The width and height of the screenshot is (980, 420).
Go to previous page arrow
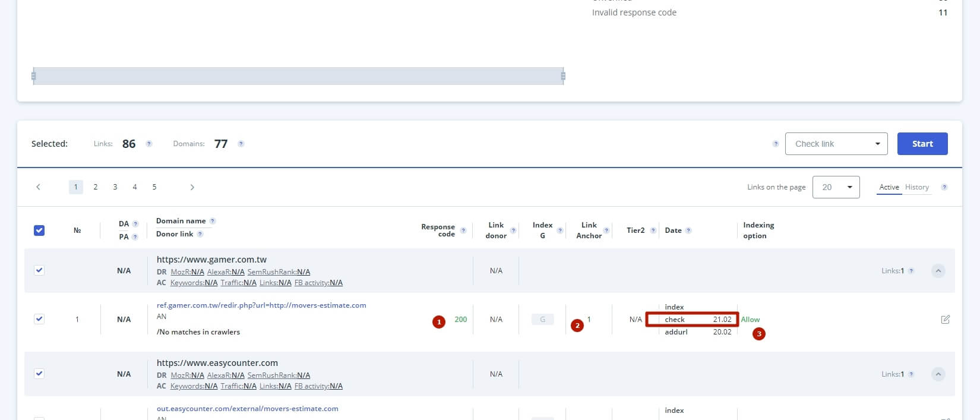39,187
